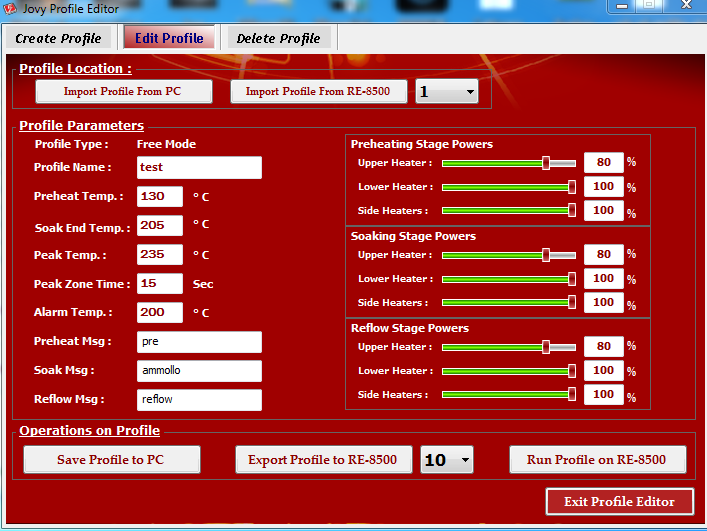Image resolution: width=707 pixels, height=531 pixels.
Task: Click Preheating Stage Upper Heater slider
Action: (508, 163)
